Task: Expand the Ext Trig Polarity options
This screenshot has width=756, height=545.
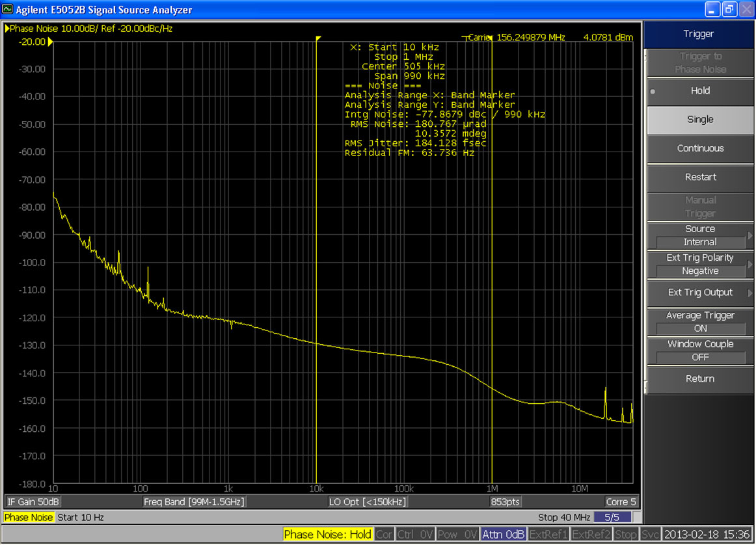Action: [699, 264]
